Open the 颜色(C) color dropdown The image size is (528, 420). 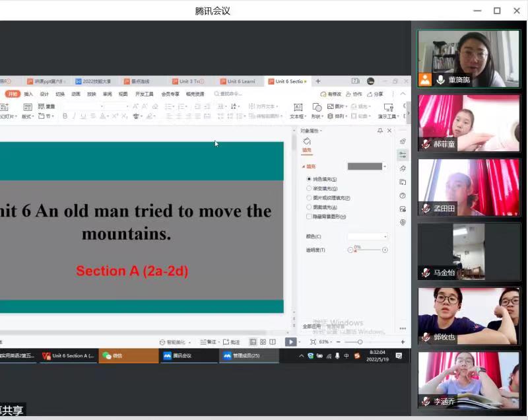[x=368, y=236]
